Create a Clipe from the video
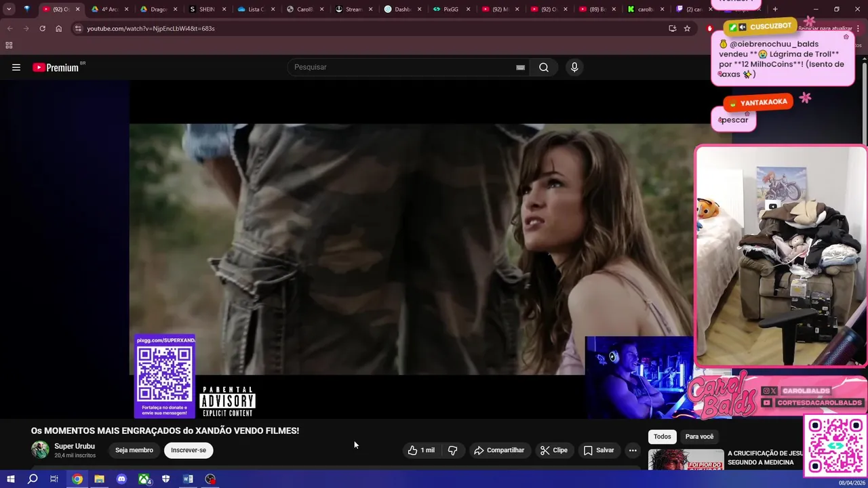 point(554,450)
